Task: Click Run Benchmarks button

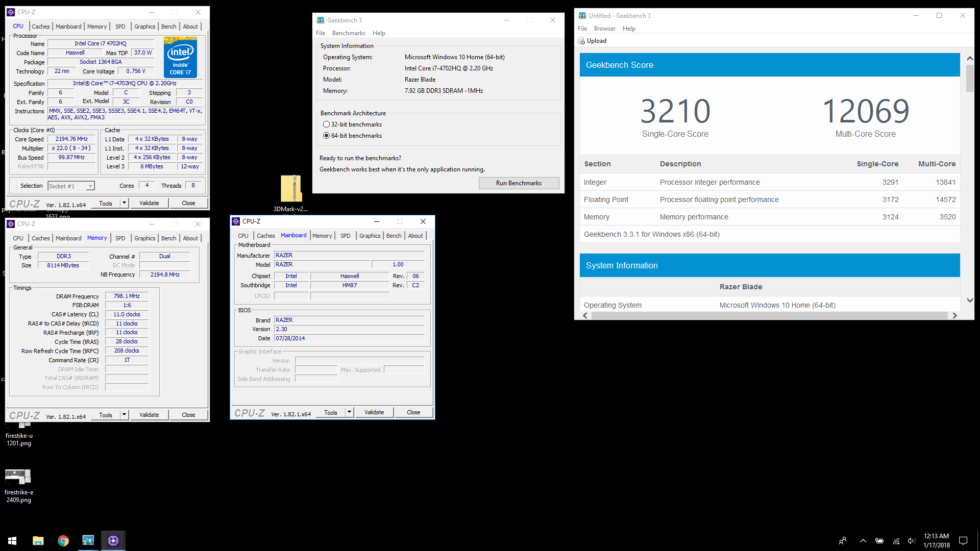Action: (x=519, y=183)
